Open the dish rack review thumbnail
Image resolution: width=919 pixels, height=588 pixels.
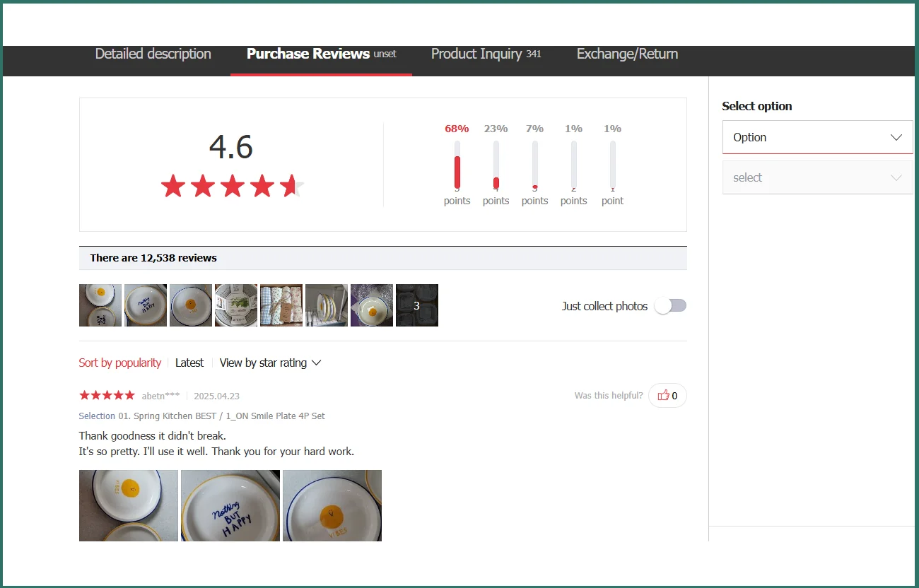pos(326,305)
